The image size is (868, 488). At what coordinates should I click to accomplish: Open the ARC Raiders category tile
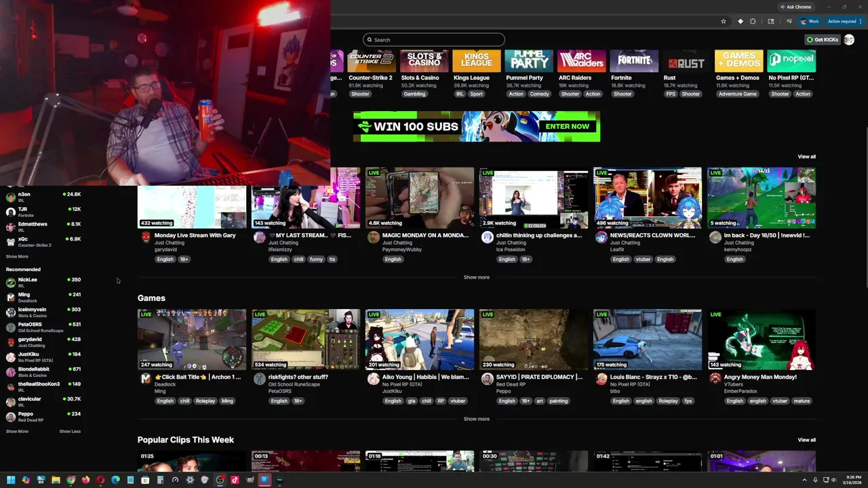click(x=581, y=61)
